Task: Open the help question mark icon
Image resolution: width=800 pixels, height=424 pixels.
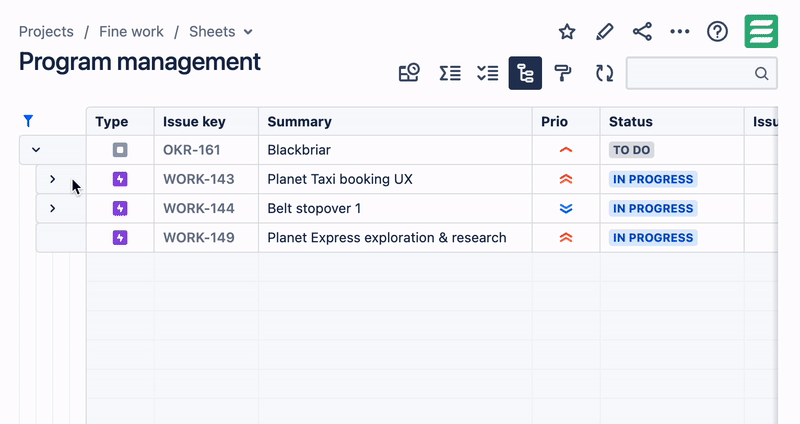Action: 717,32
